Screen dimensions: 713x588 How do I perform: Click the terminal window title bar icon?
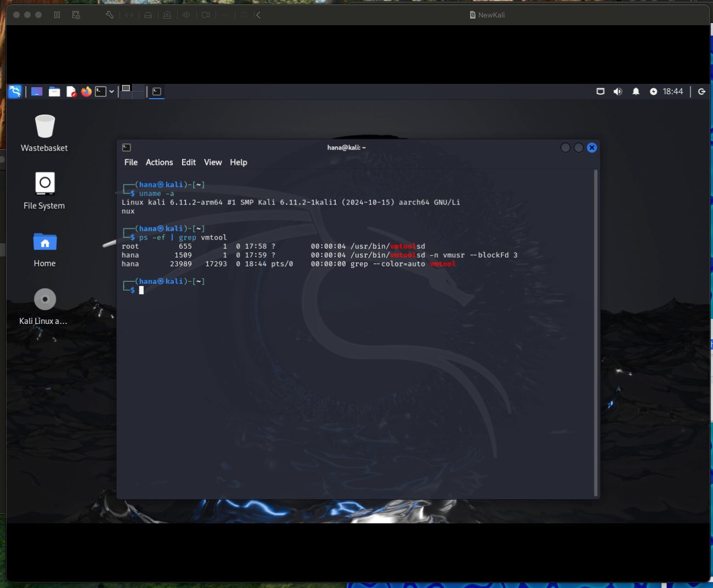coord(127,147)
